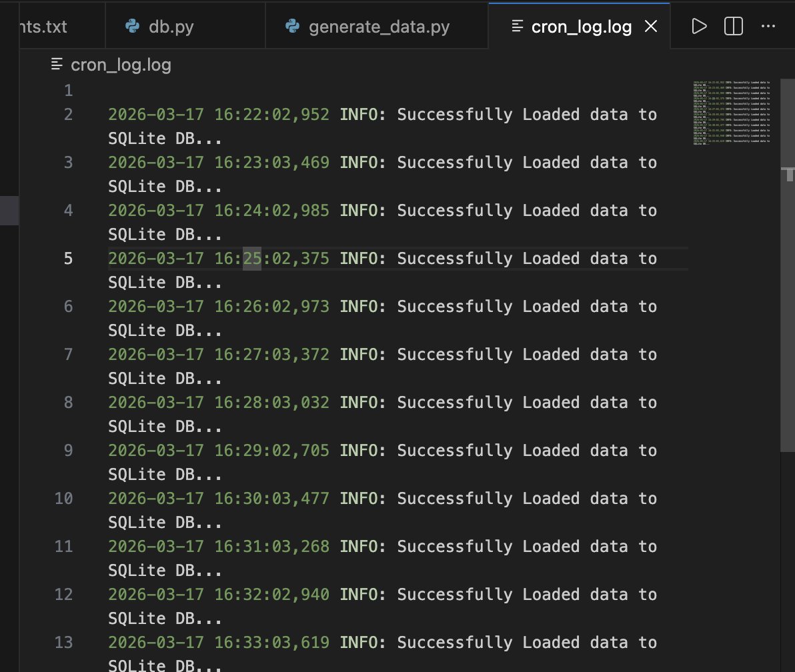795x672 pixels.
Task: Click timestamp 16:24:02,985 on line 4
Action: pyautogui.click(x=271, y=211)
